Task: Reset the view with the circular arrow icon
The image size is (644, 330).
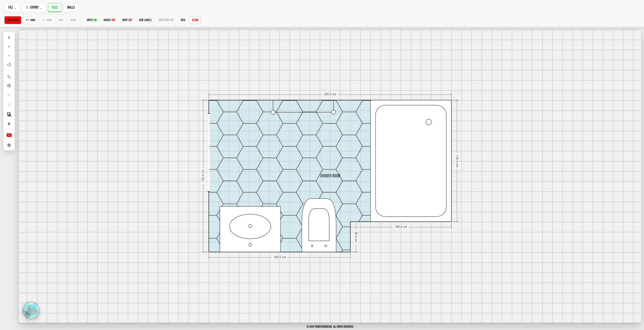Action: [x=9, y=65]
